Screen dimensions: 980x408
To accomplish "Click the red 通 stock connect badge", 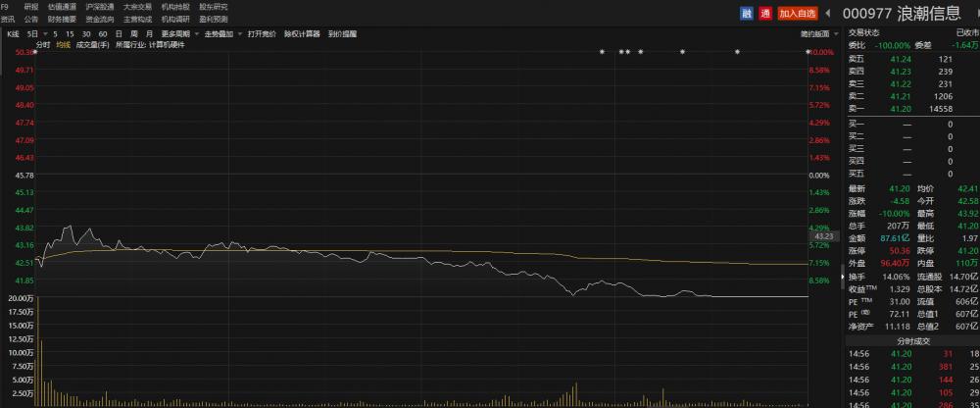I will [763, 13].
